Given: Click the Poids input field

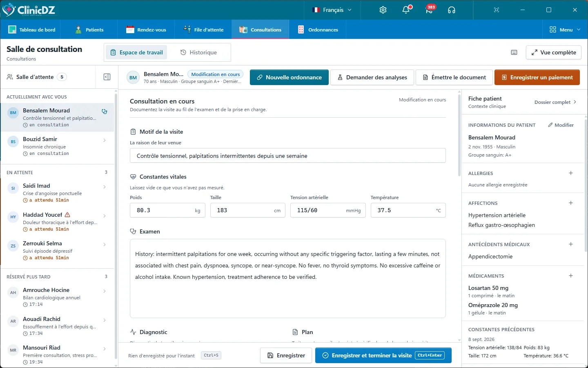Looking at the screenshot, I should tap(167, 210).
